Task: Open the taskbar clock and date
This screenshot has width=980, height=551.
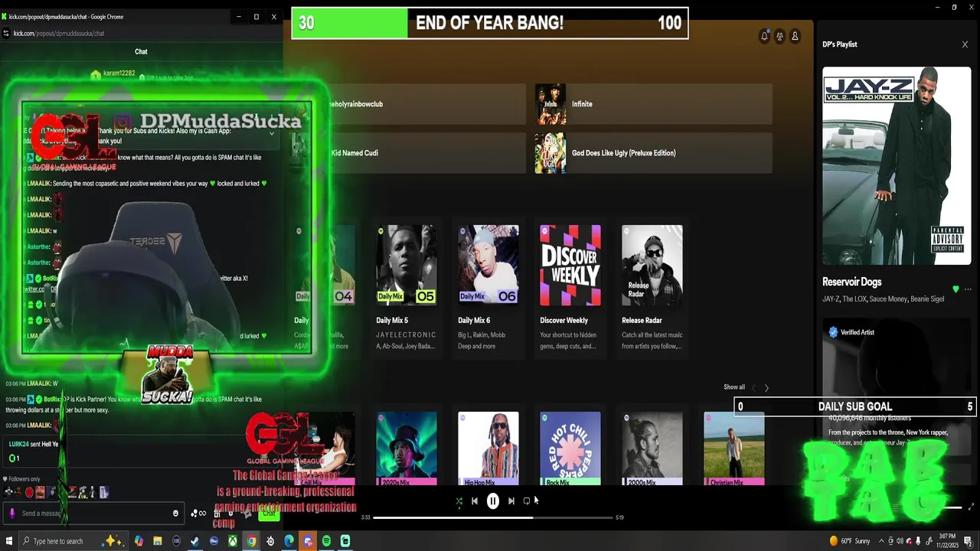Action: tap(948, 541)
